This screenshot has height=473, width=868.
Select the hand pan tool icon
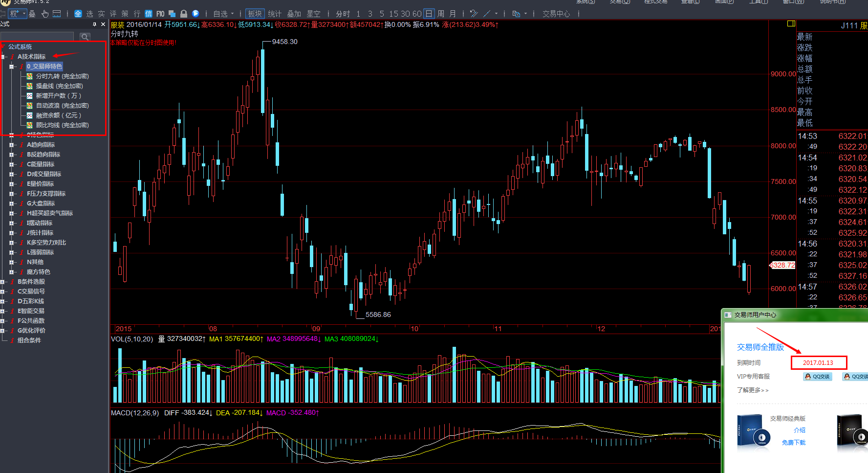45,14
